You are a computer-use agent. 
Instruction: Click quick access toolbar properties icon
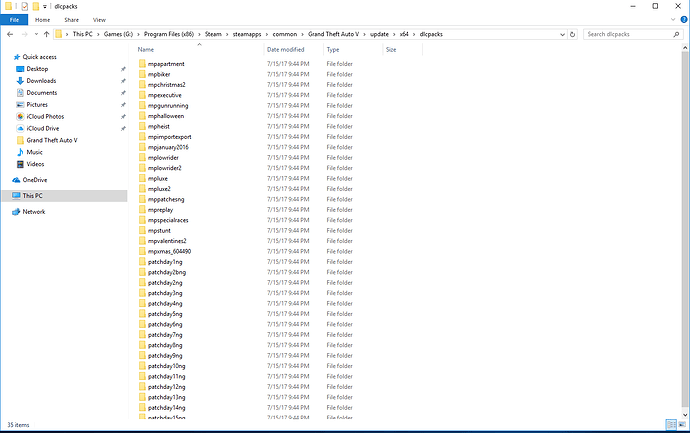25,6
